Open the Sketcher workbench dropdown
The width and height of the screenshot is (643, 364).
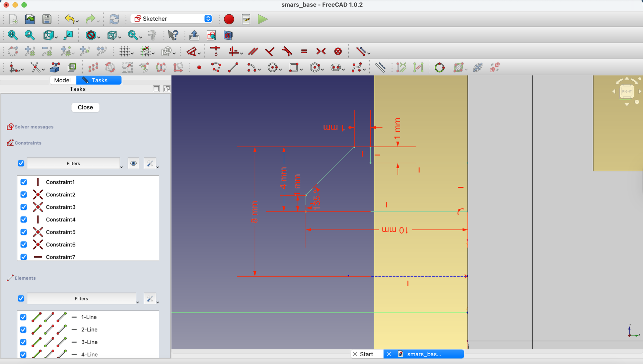pos(172,19)
